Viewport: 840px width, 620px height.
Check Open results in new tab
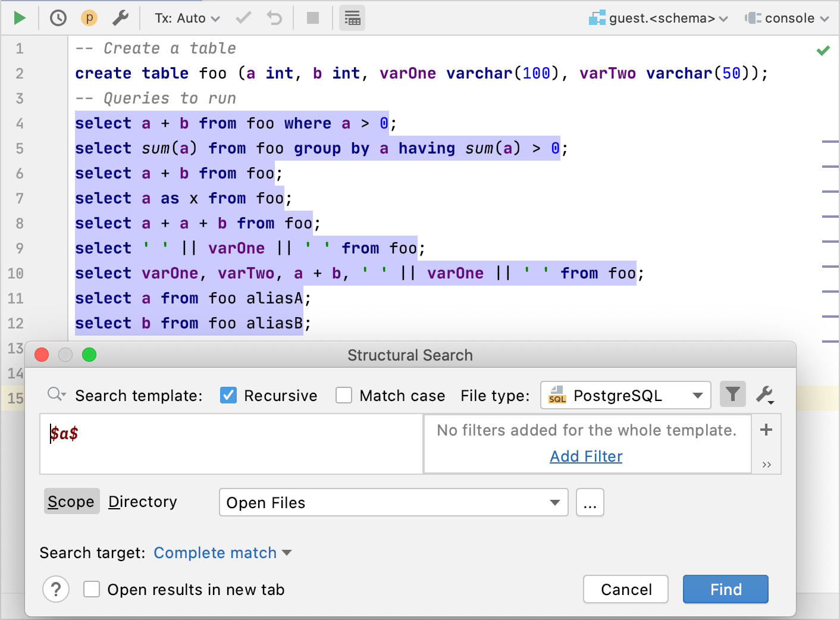click(91, 589)
